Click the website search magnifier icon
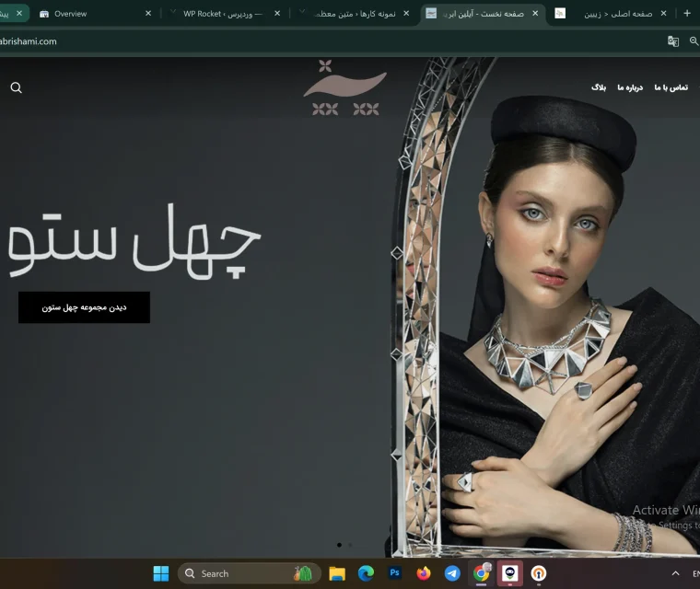The width and height of the screenshot is (700, 589). pos(16,87)
